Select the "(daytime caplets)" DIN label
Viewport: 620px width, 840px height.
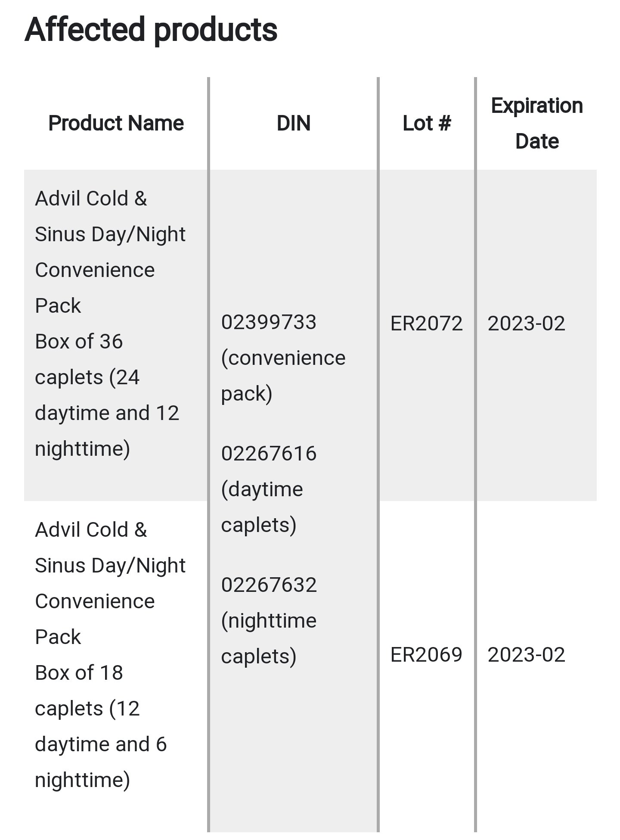(x=262, y=507)
